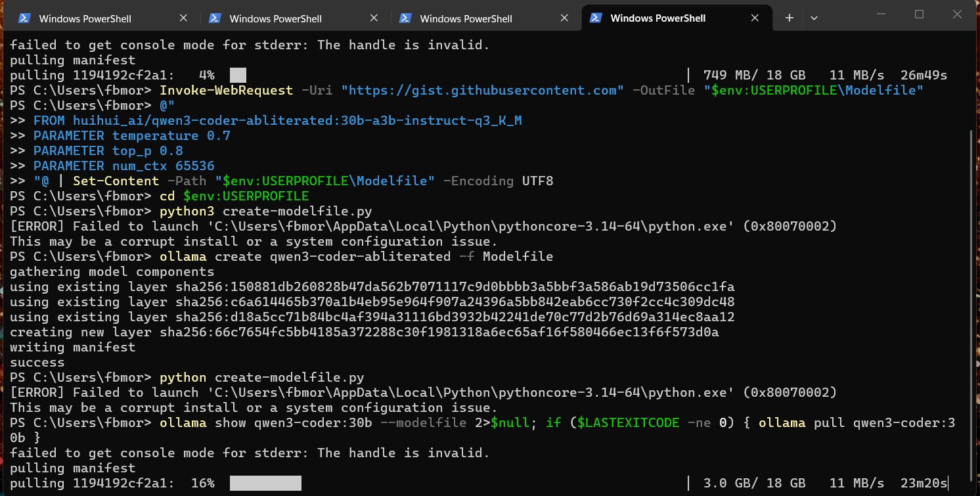Close the first Windows PowerShell tab
This screenshot has height=496, width=980.
click(185, 18)
